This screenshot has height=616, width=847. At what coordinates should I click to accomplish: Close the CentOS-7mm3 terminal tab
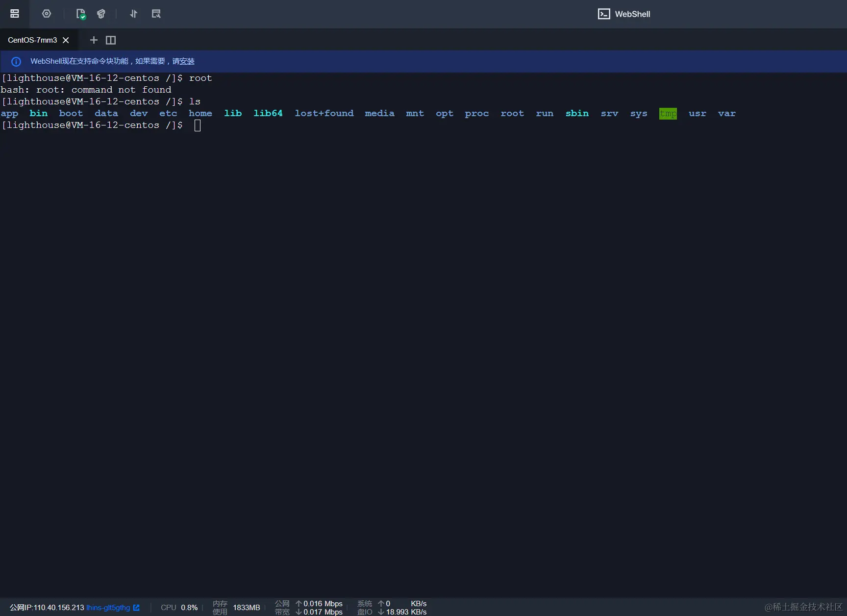(66, 40)
